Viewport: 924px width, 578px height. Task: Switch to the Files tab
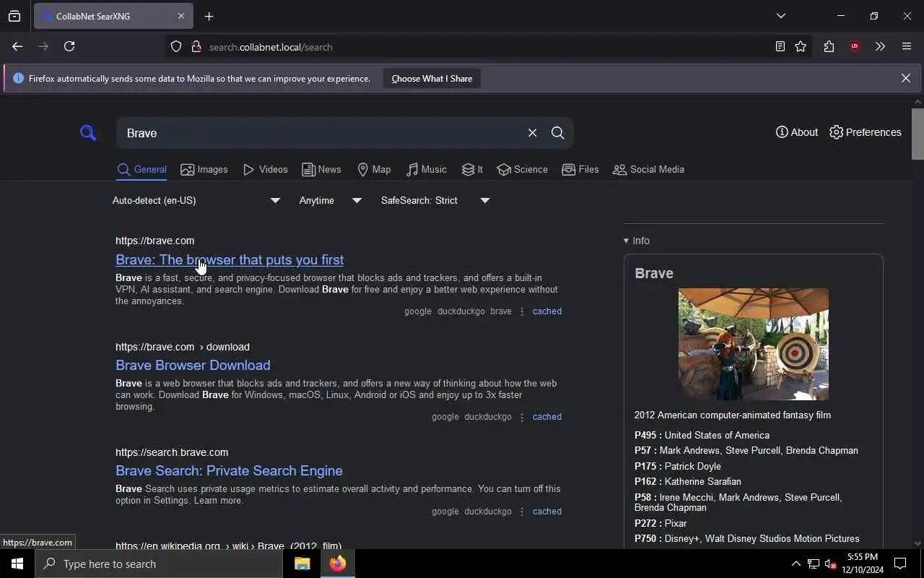[580, 170]
